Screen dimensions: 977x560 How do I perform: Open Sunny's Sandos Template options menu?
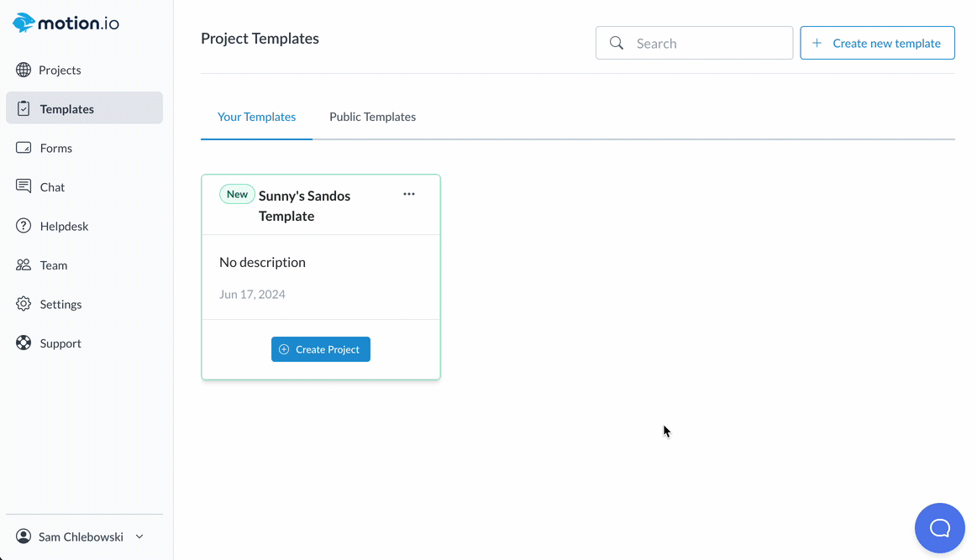click(x=409, y=194)
